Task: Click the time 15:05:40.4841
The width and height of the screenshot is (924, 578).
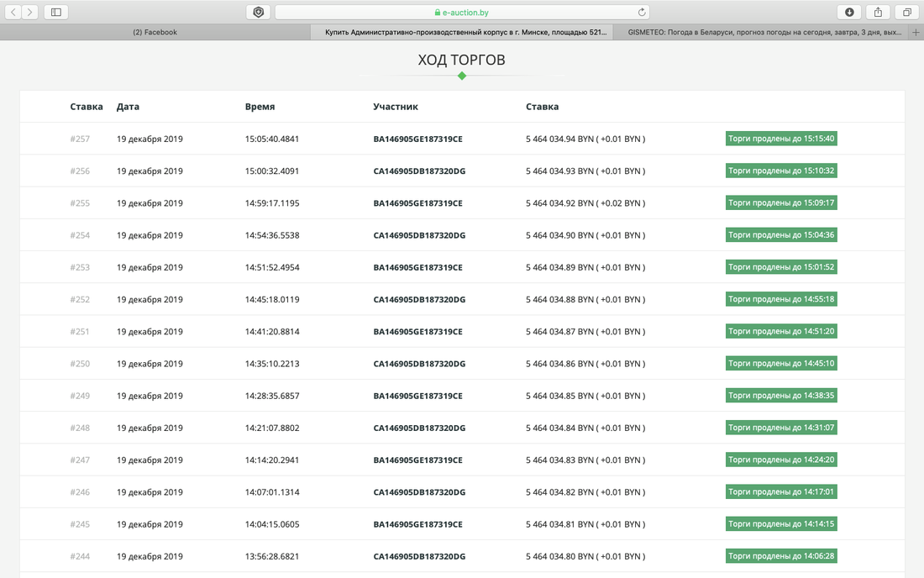Action: [272, 139]
